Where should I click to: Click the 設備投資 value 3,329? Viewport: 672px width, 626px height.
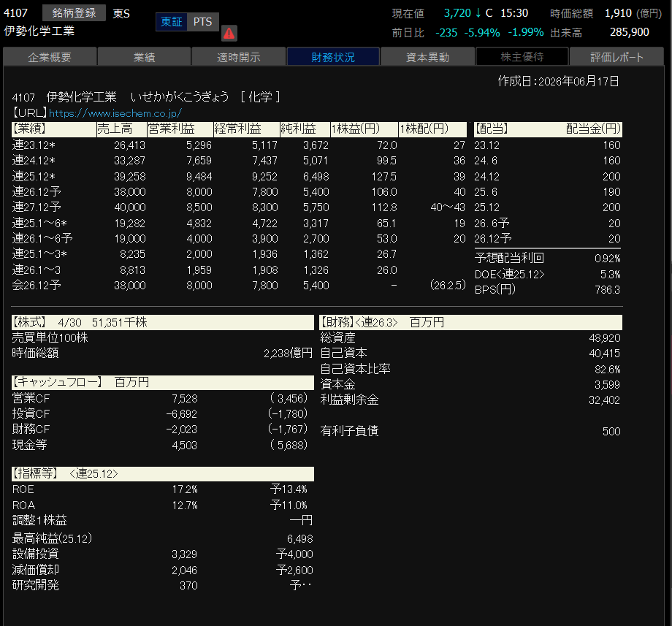pos(184,554)
